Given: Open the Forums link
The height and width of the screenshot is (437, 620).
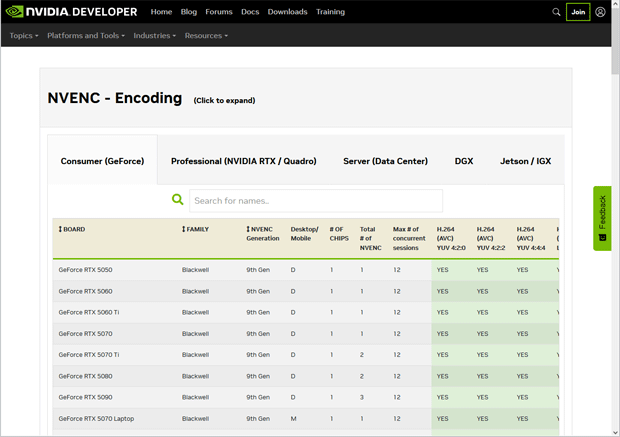Looking at the screenshot, I should [x=219, y=12].
